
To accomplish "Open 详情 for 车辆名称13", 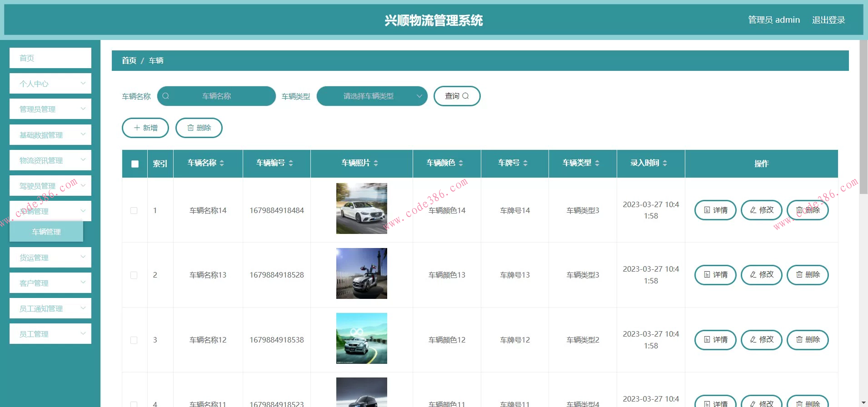I will point(715,275).
